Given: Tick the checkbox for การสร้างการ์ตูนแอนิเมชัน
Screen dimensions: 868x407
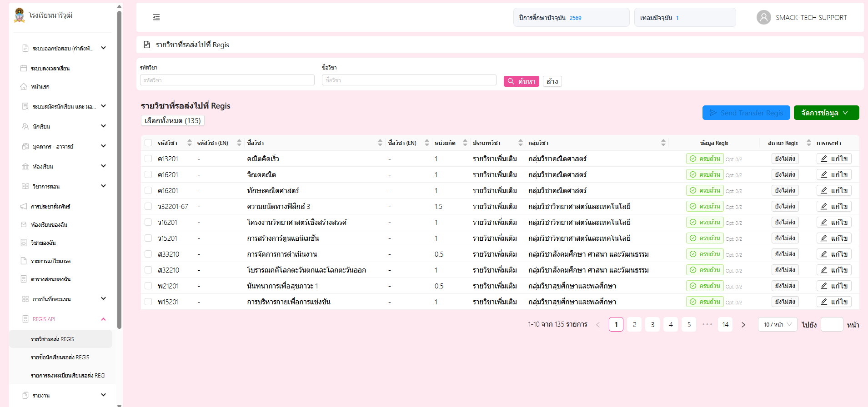Looking at the screenshot, I should tap(148, 238).
